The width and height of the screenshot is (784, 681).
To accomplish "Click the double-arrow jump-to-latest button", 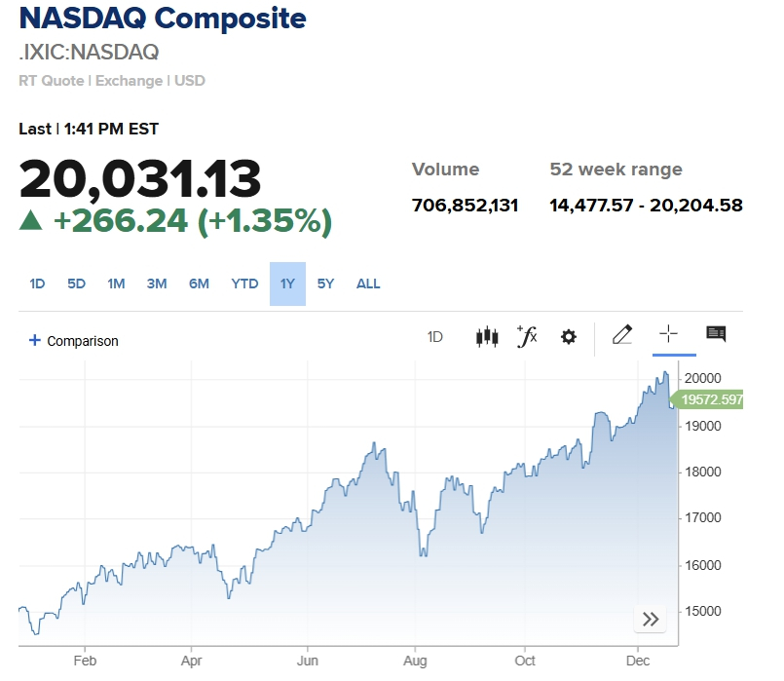I will 651,619.
